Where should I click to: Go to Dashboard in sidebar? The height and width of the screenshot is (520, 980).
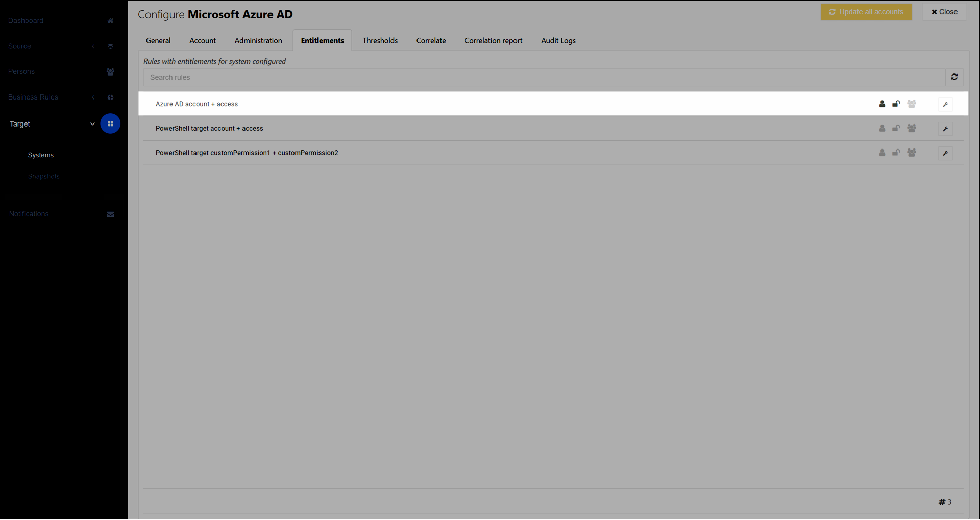[x=26, y=21]
